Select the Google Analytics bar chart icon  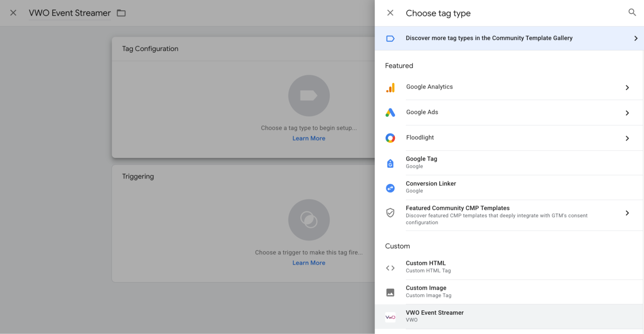(x=390, y=88)
